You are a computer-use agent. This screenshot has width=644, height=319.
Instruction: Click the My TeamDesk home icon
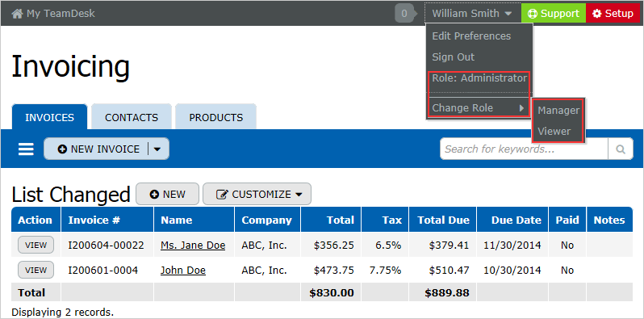[x=17, y=14]
